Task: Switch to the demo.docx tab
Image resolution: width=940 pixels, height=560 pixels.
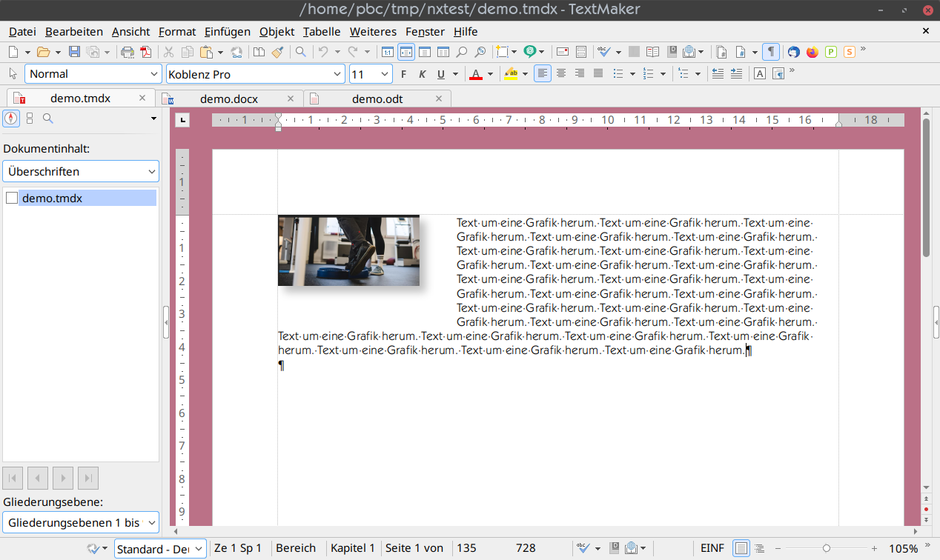Action: pyautogui.click(x=229, y=99)
